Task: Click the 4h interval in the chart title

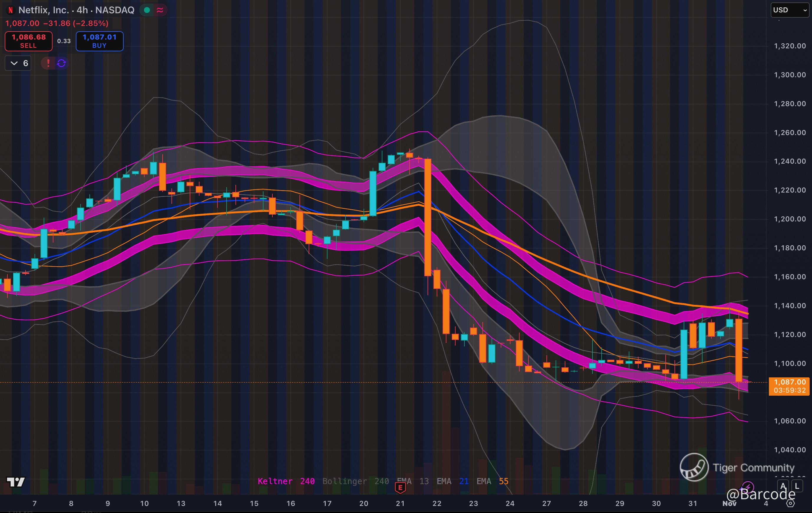Action: point(82,10)
